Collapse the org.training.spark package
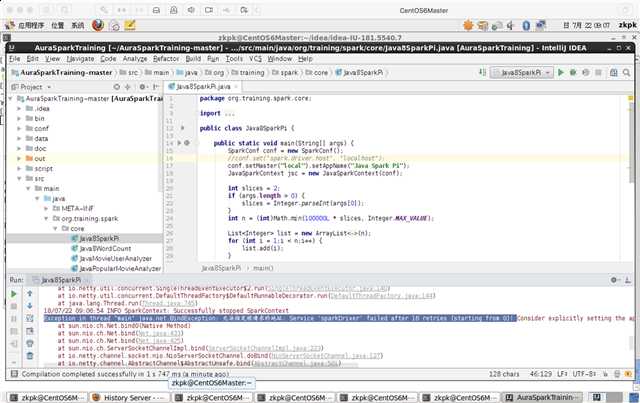640x403 pixels. [x=46, y=218]
